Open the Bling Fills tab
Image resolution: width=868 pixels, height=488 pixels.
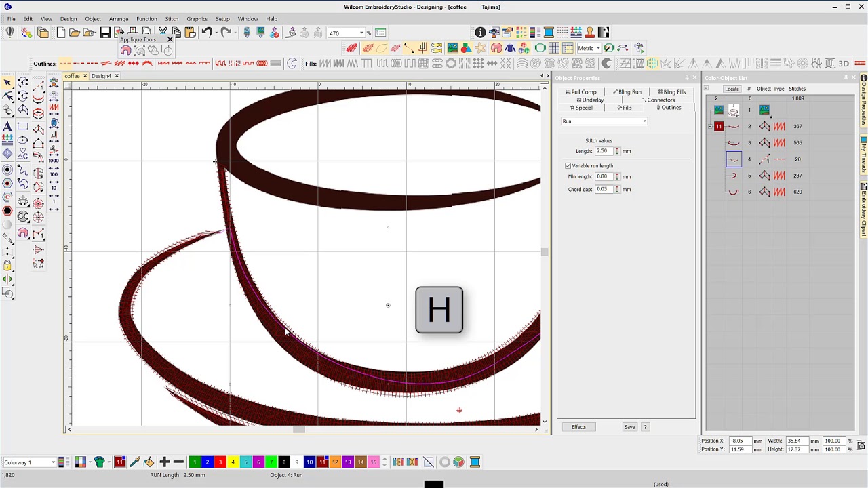click(x=672, y=92)
